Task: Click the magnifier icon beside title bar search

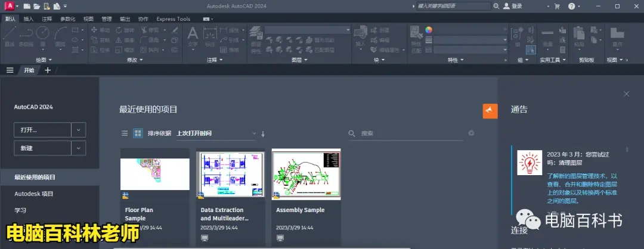Action: pos(496,6)
